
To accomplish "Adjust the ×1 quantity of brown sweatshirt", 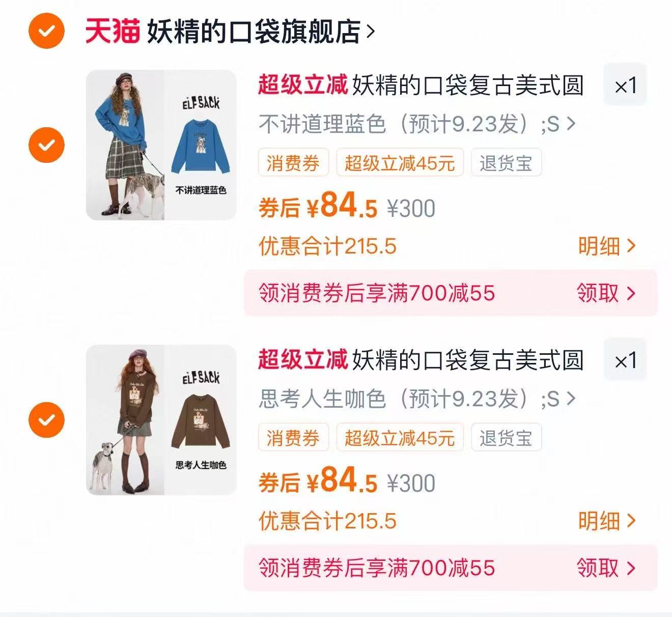I will (625, 360).
